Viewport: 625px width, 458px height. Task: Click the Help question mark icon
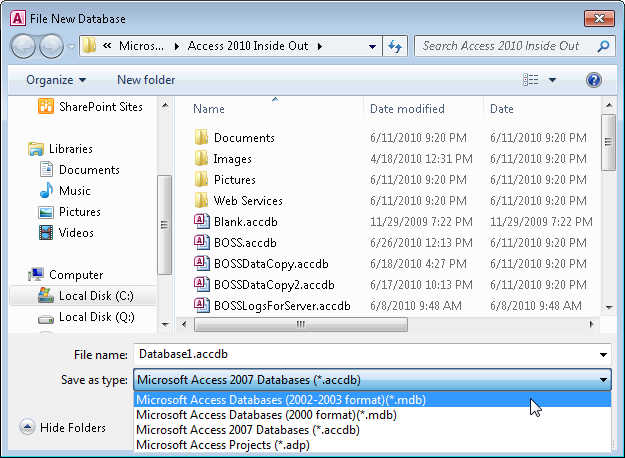coord(594,80)
